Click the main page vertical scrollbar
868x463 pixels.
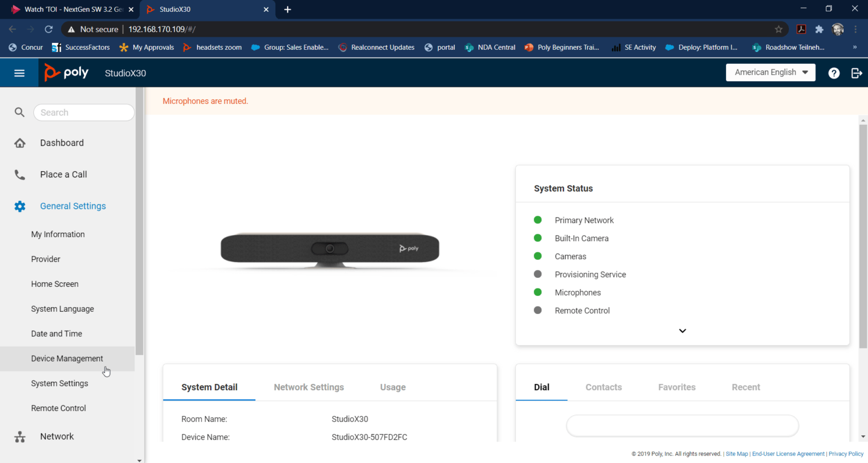(863, 278)
